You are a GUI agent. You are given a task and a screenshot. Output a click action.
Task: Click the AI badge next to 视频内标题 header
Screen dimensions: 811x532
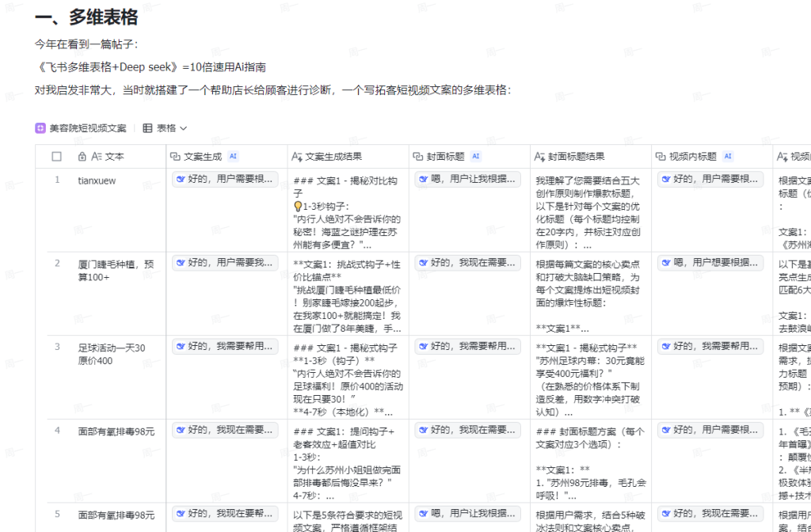[x=728, y=157]
